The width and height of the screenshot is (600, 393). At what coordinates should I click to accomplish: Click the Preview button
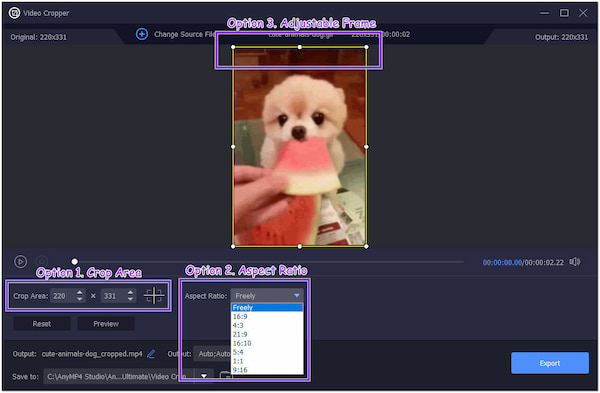pyautogui.click(x=106, y=324)
